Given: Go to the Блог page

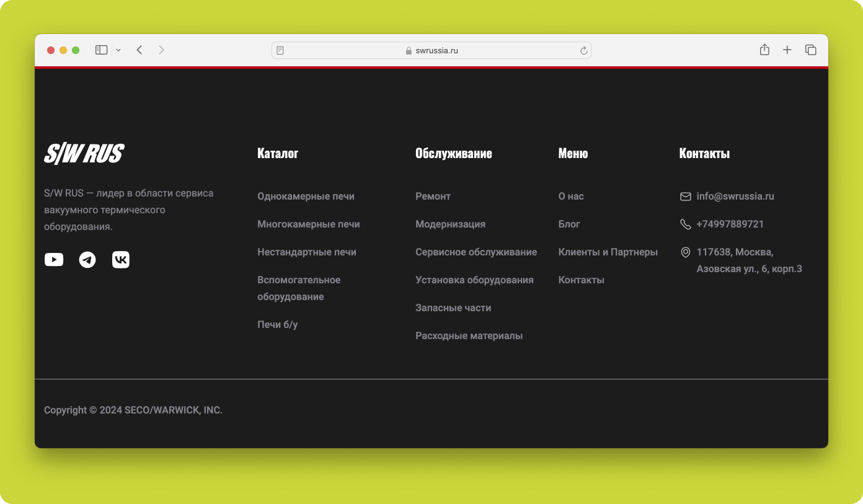Looking at the screenshot, I should coord(569,224).
